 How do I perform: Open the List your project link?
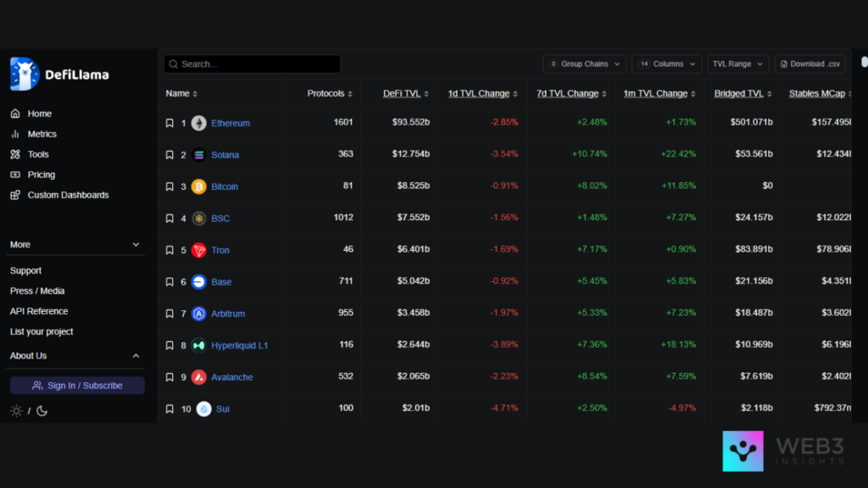(42, 332)
